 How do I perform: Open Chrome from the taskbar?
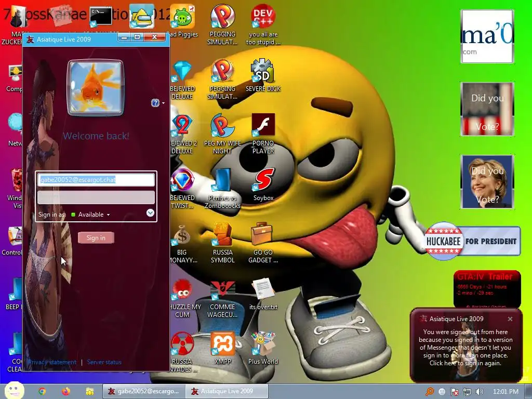tap(42, 391)
